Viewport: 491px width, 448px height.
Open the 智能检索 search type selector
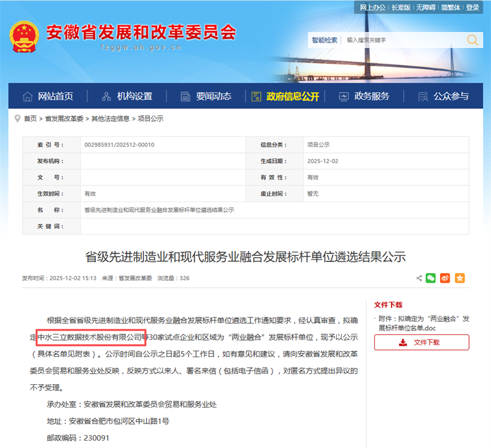click(x=324, y=40)
